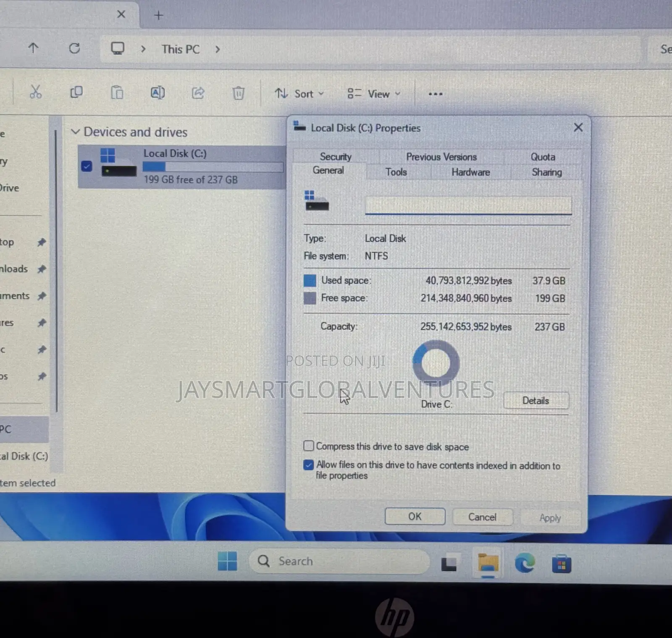The width and height of the screenshot is (672, 638).
Task: Close the Local Disk Properties dialog
Action: coord(578,127)
